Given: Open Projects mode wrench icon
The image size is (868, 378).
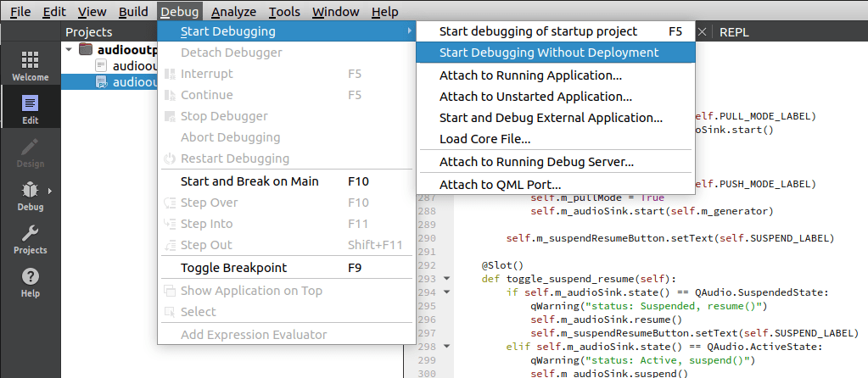Looking at the screenshot, I should pos(30,239).
